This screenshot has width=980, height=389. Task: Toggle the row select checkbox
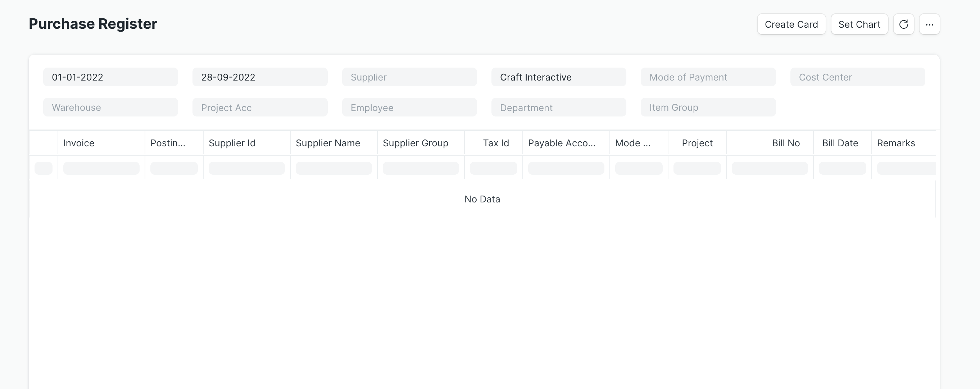(44, 168)
